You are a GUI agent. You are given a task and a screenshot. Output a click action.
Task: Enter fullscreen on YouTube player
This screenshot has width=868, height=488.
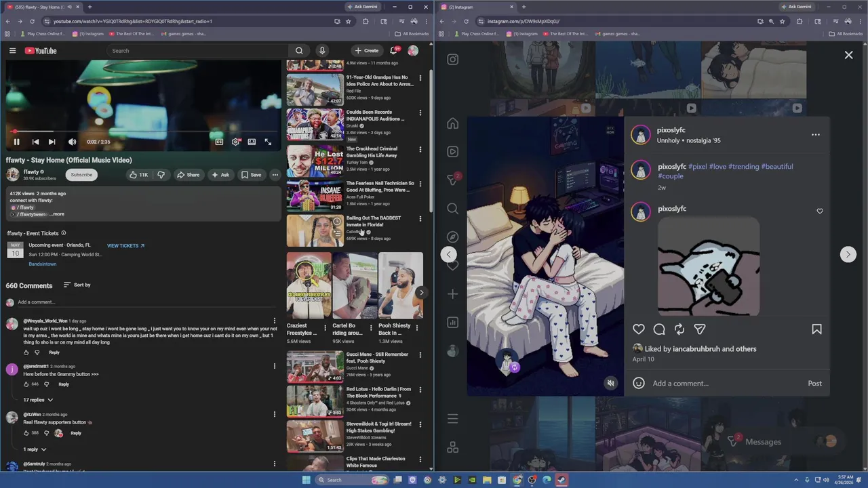(268, 142)
